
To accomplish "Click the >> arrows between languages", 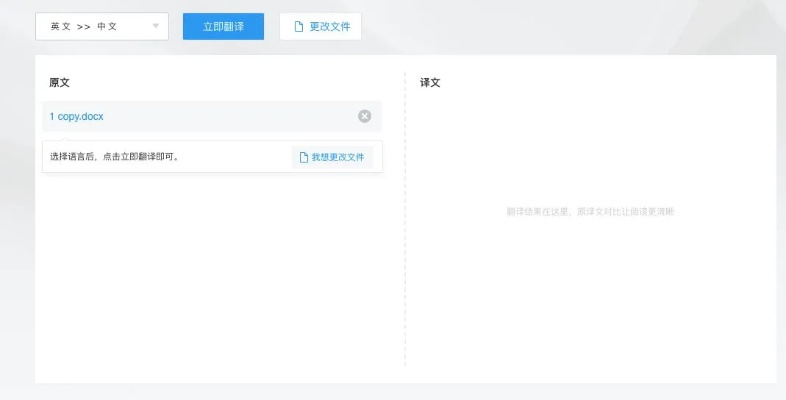I will 84,27.
